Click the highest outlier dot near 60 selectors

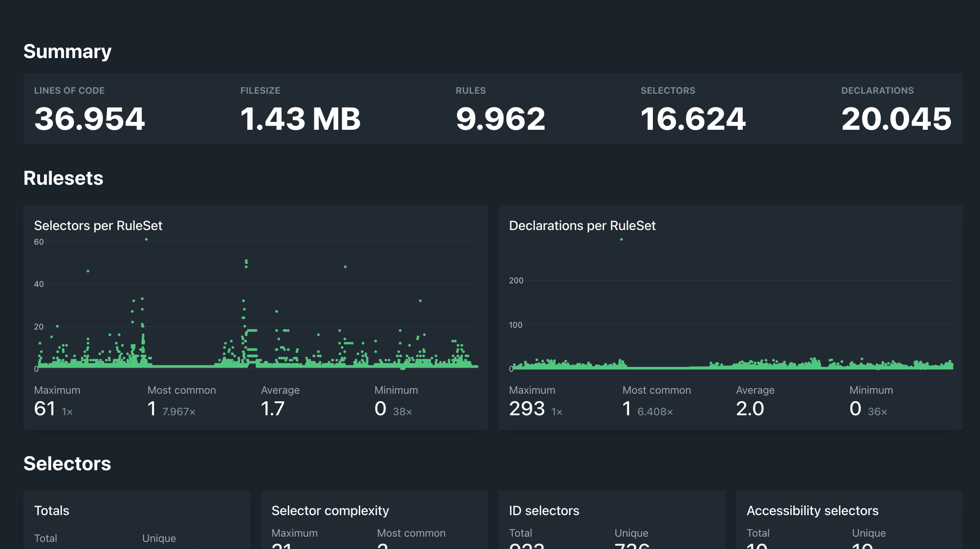click(x=147, y=240)
